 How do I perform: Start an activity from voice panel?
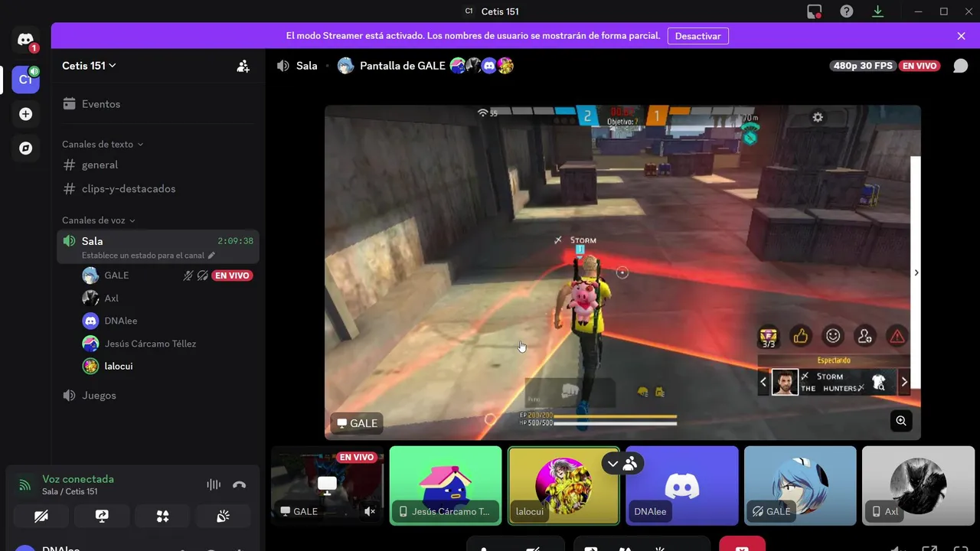162,517
